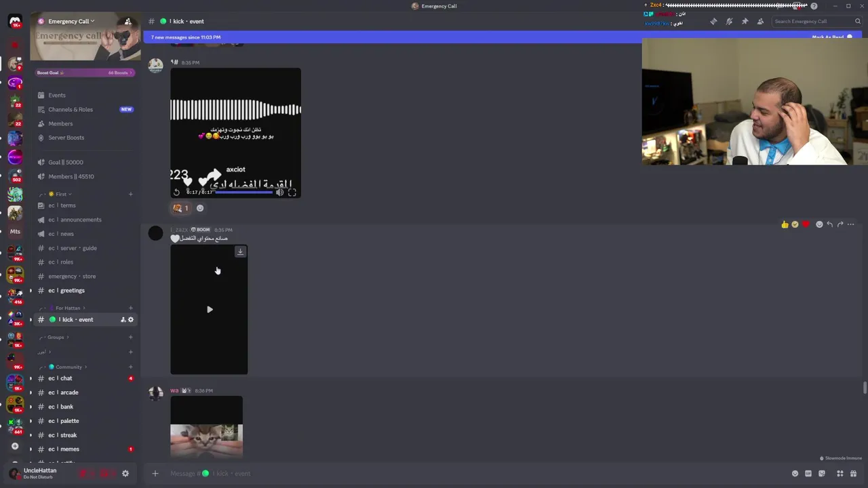The image size is (868, 488).
Task: Create a channel in the First category
Action: pyautogui.click(x=131, y=194)
